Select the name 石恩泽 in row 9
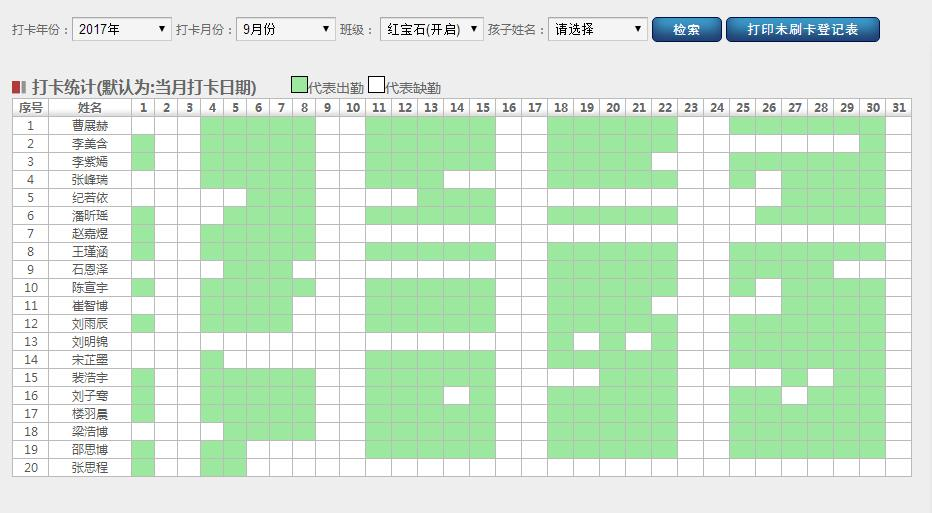Screen dimensions: 932x513 tap(90, 269)
